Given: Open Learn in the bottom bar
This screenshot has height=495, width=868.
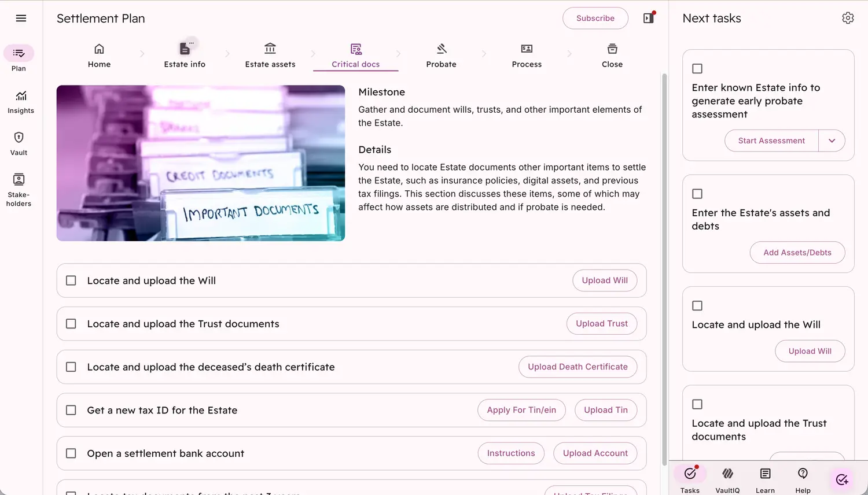Looking at the screenshot, I should coord(765,479).
